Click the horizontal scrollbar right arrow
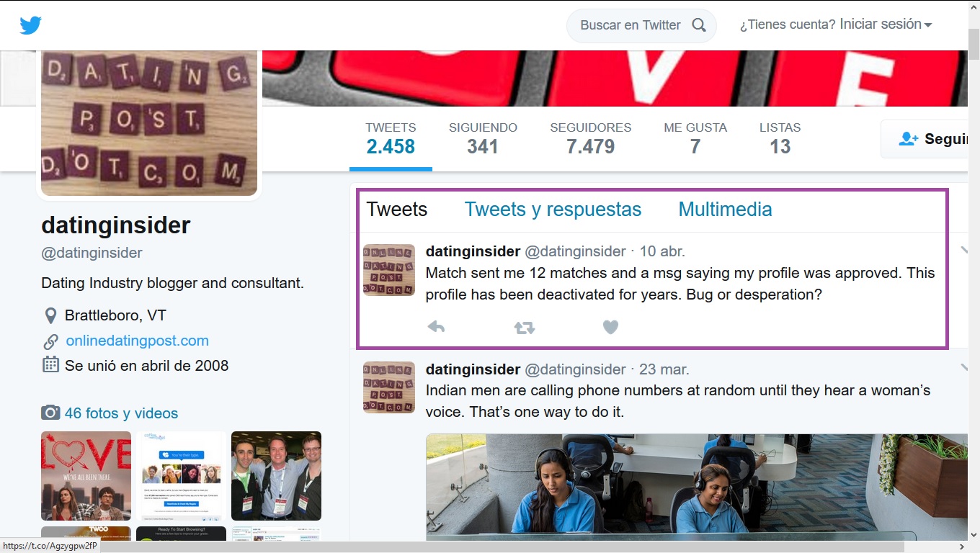 pos(961,547)
